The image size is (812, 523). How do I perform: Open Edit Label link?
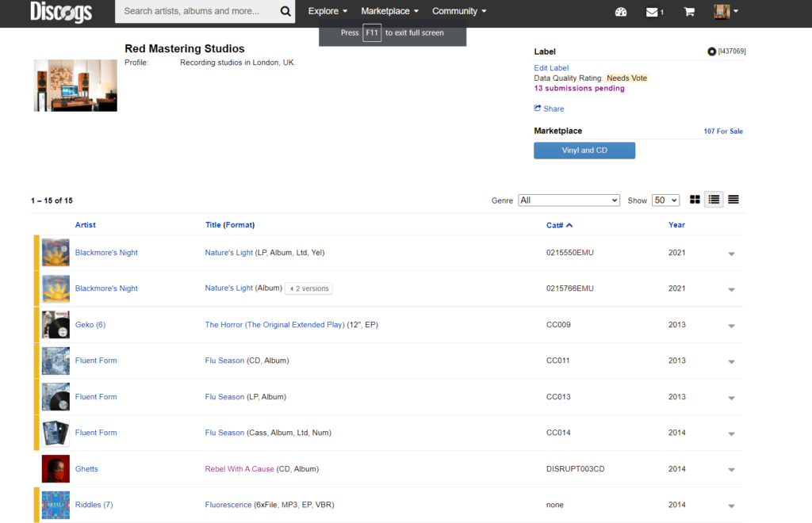(551, 68)
